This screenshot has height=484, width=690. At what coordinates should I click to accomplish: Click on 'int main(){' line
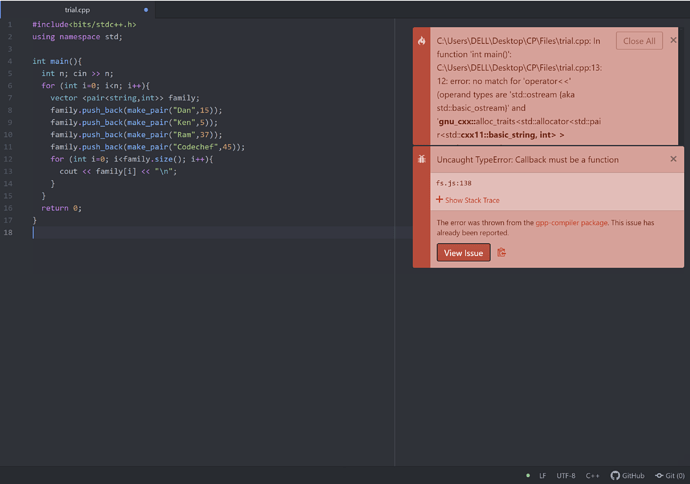(57, 61)
